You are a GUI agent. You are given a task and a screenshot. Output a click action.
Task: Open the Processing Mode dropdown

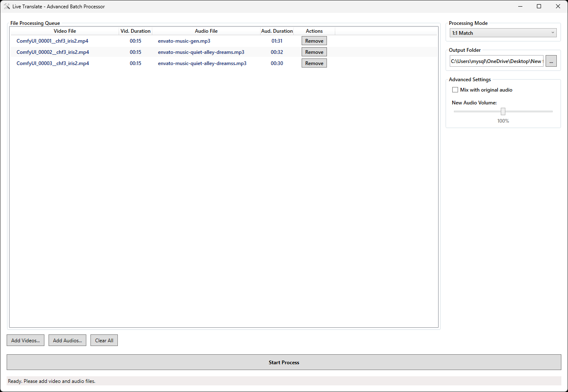pos(503,33)
